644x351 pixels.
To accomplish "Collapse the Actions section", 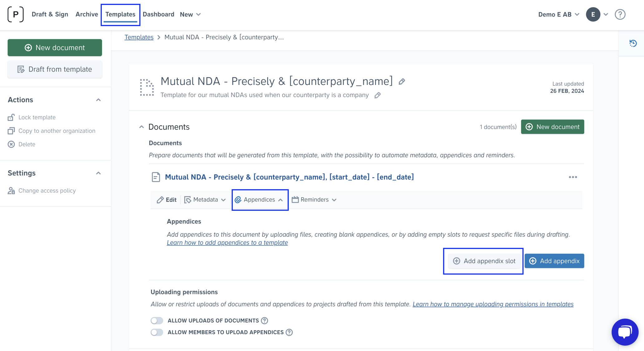I will 99,100.
